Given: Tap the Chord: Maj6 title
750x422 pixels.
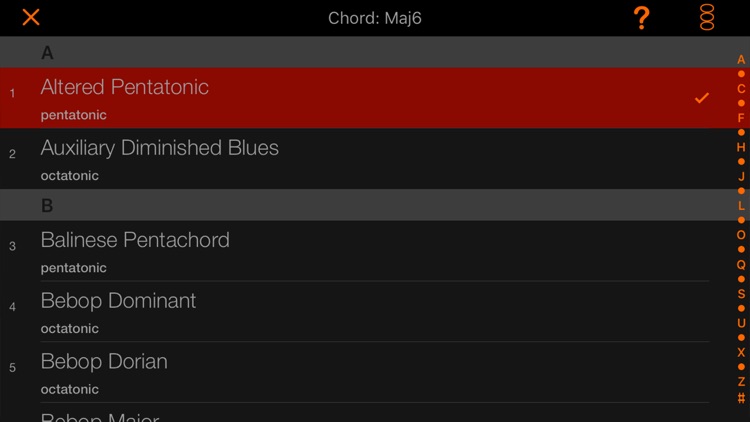Looking at the screenshot, I should (x=375, y=18).
